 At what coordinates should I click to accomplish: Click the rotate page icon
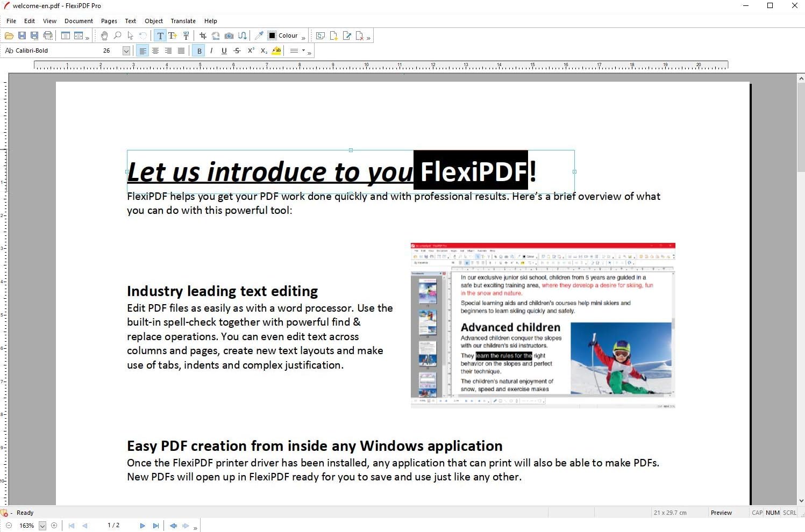click(x=320, y=35)
